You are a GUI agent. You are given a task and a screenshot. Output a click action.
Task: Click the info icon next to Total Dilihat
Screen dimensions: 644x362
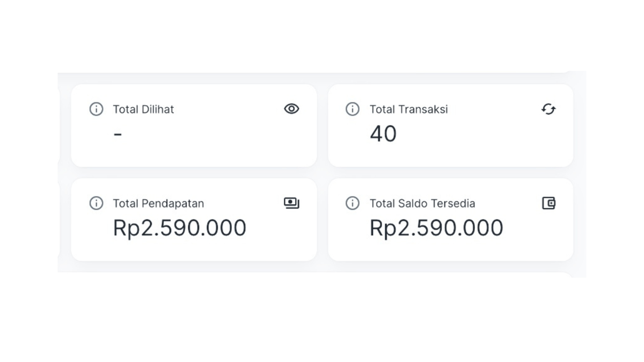click(96, 109)
